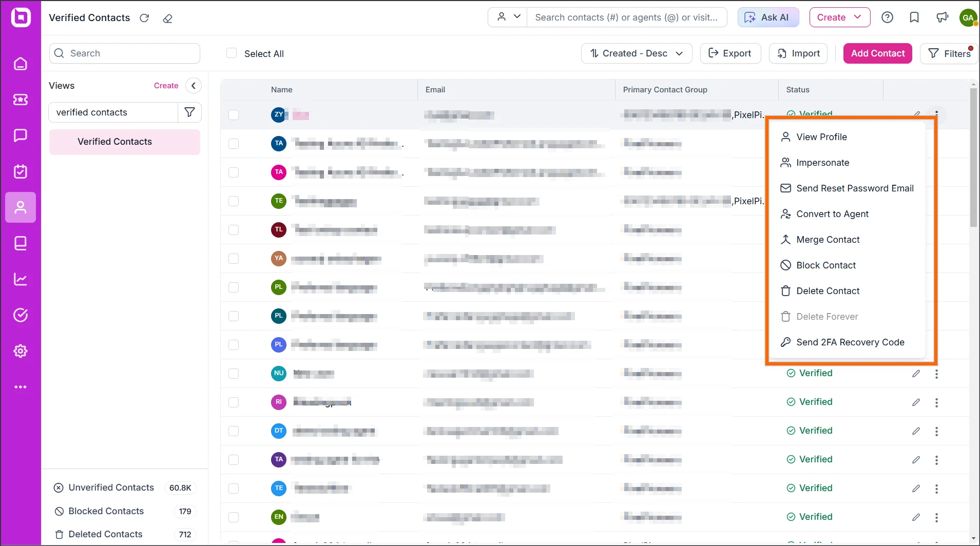The width and height of the screenshot is (980, 546).
Task: Check the ZY contact row checkbox
Action: click(234, 115)
